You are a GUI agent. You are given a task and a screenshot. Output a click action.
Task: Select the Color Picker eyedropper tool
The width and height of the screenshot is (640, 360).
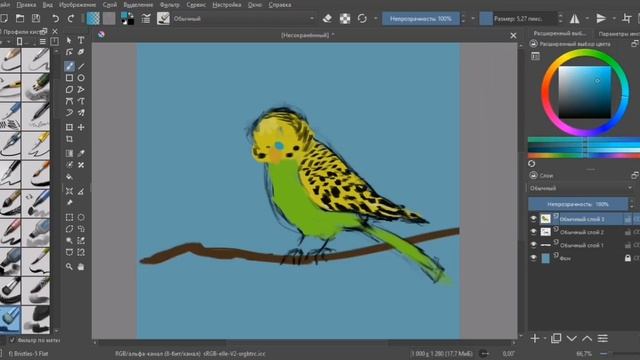coord(81,153)
